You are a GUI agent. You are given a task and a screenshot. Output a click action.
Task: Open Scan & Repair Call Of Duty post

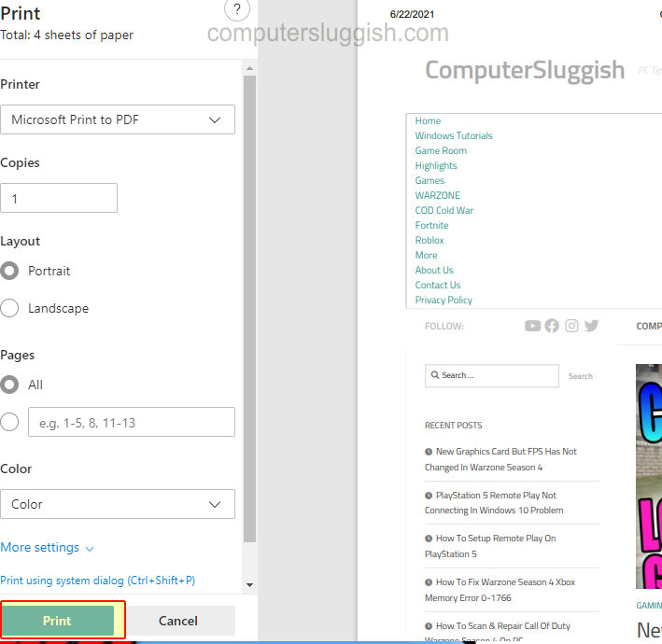498,631
